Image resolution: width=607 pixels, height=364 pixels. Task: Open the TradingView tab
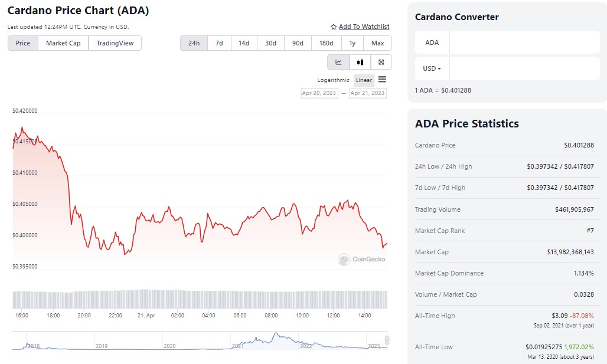coord(115,43)
